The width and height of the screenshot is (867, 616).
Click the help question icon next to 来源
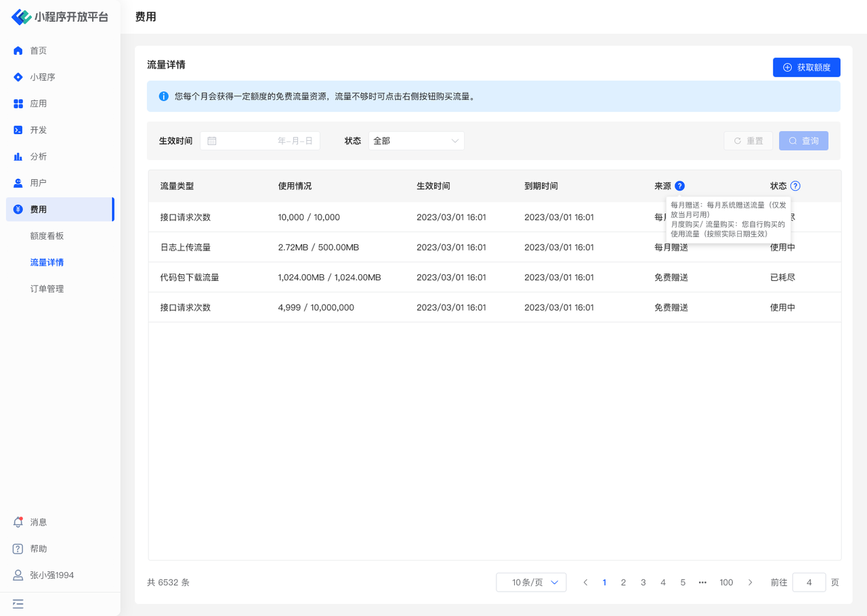pos(679,186)
